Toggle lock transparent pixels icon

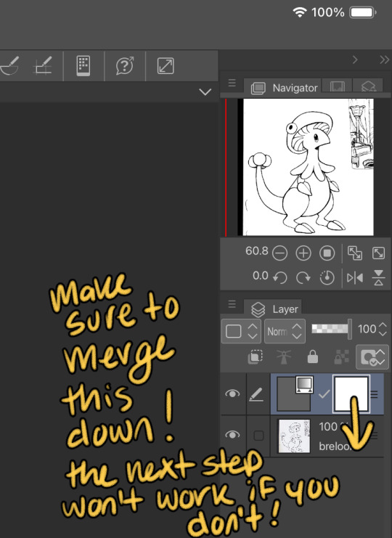click(x=341, y=356)
